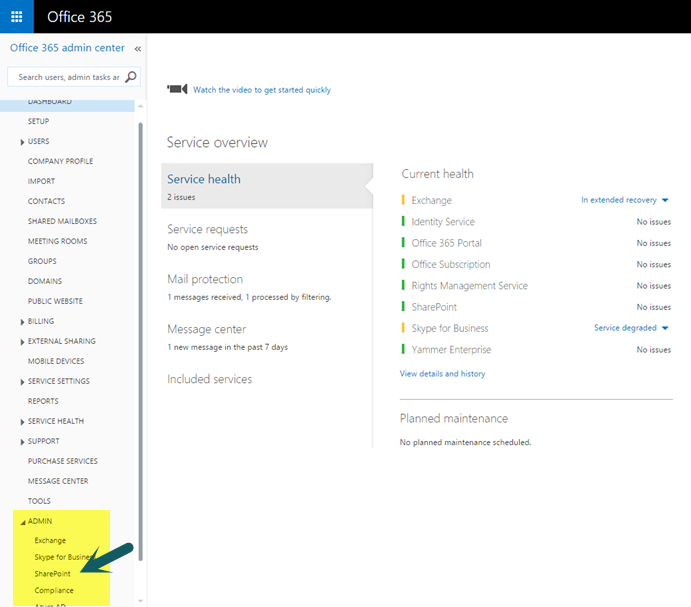Select the Mail protection section
This screenshot has height=607, width=691.
pos(205,279)
